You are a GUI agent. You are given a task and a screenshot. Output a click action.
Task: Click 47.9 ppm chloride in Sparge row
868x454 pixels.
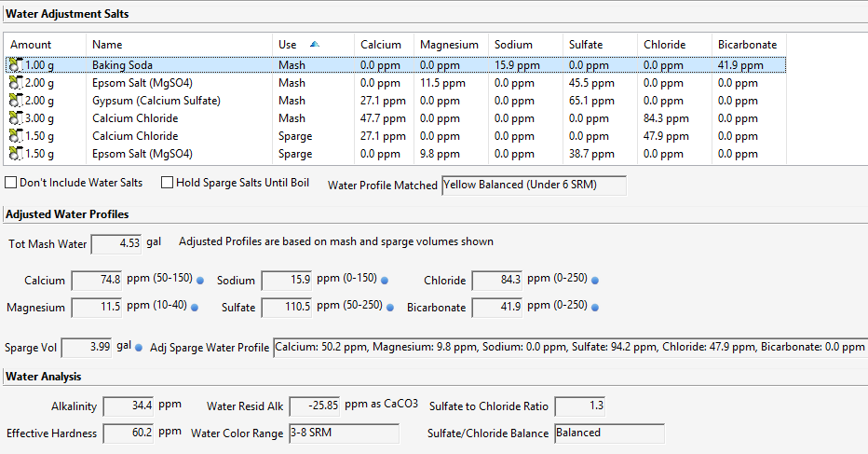point(666,136)
